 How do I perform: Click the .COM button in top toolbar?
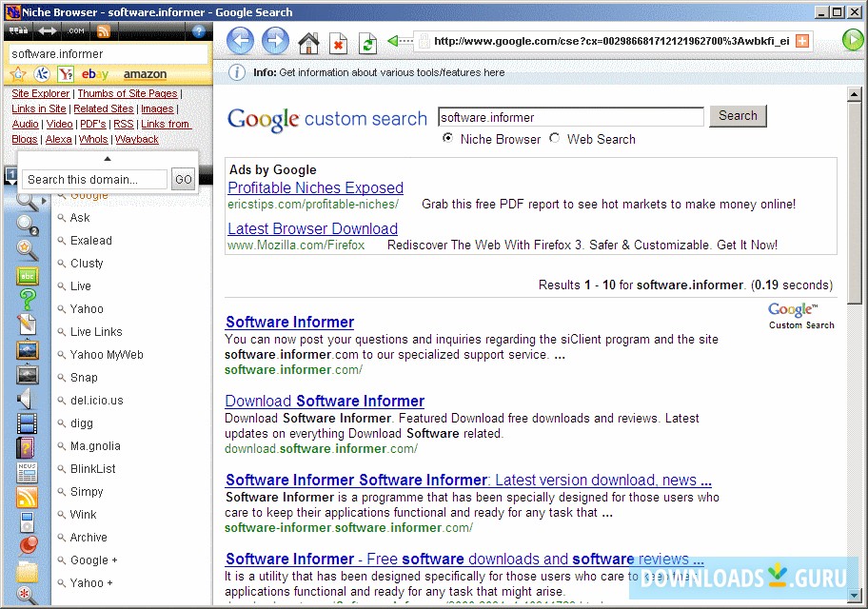(75, 31)
